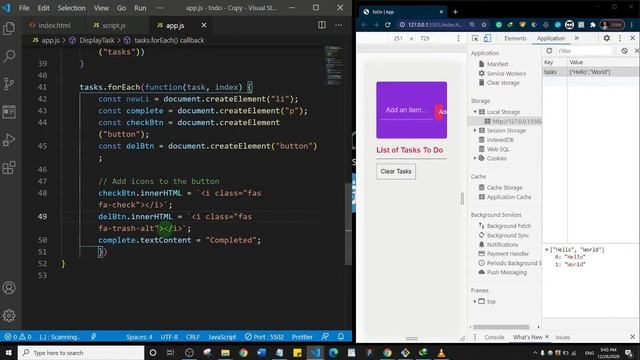Open the View menu

pyautogui.click(x=101, y=8)
